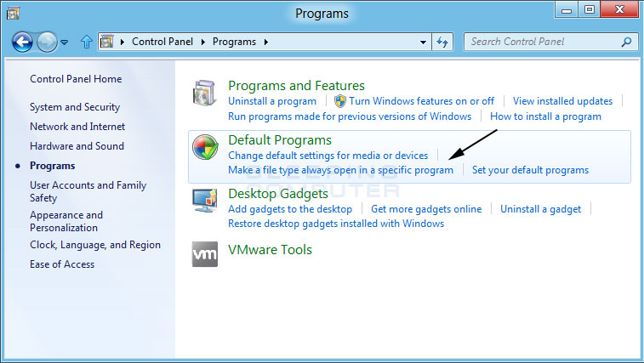Image resolution: width=644 pixels, height=363 pixels.
Task: Click the VMware Tools icon
Action: tap(206, 252)
